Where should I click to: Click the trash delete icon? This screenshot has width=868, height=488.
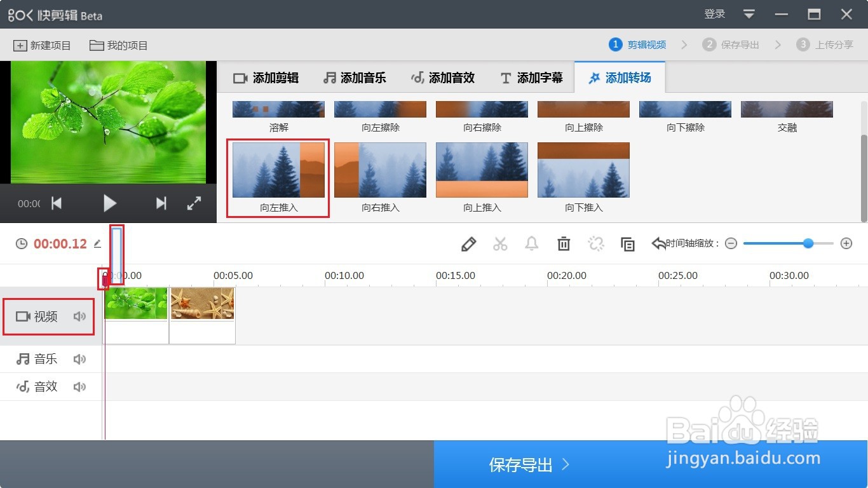pos(564,243)
